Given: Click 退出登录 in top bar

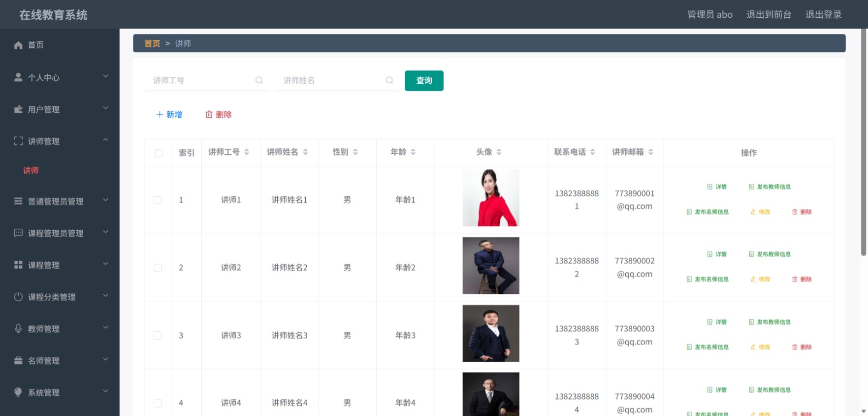Looking at the screenshot, I should coord(823,14).
